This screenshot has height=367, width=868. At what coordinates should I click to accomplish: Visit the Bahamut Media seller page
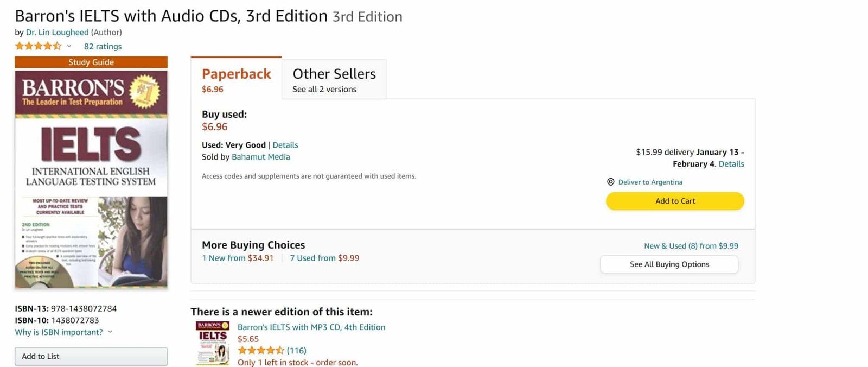261,156
